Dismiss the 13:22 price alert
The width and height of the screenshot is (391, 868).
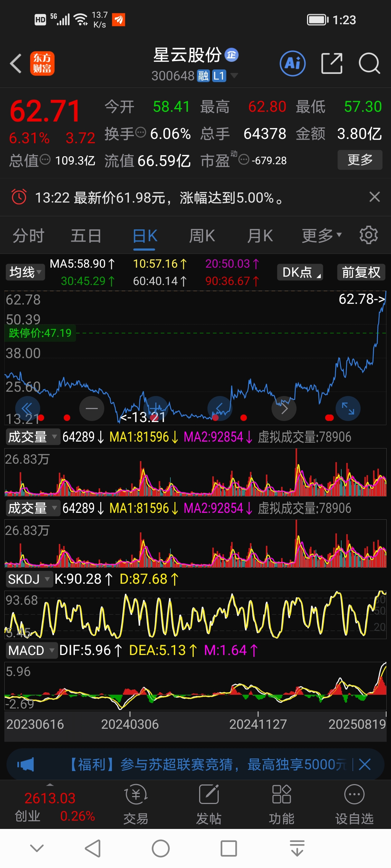pos(374,197)
